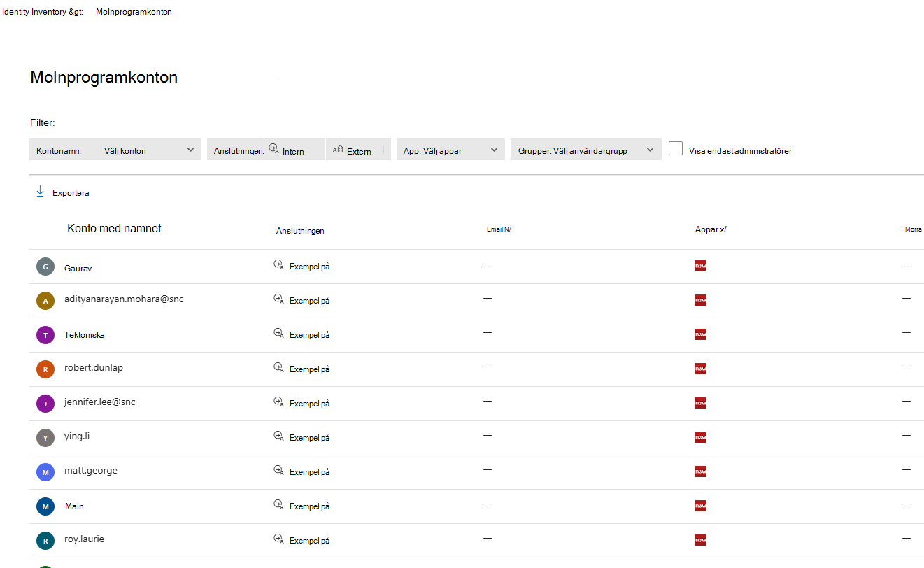Open the ying.li account name
924x568 pixels.
[x=77, y=436]
